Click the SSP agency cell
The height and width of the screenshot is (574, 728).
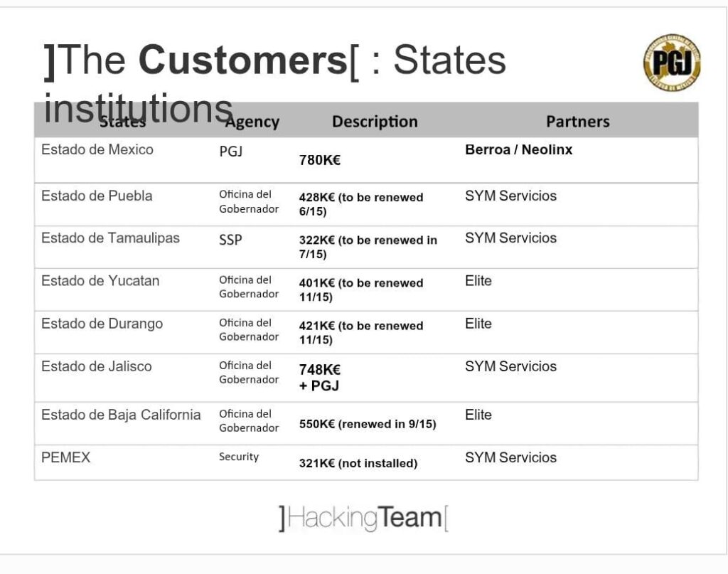pos(231,240)
